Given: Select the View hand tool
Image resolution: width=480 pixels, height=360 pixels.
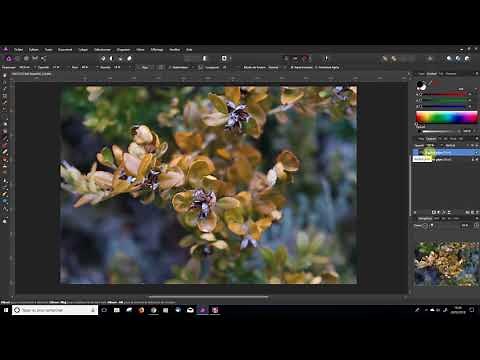Looking at the screenshot, I should coord(5,76).
